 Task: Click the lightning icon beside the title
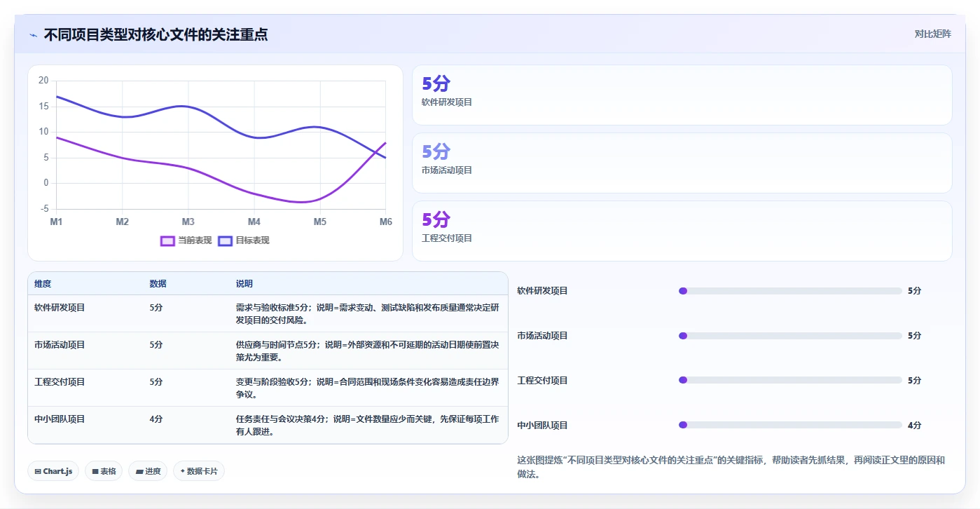pyautogui.click(x=34, y=35)
